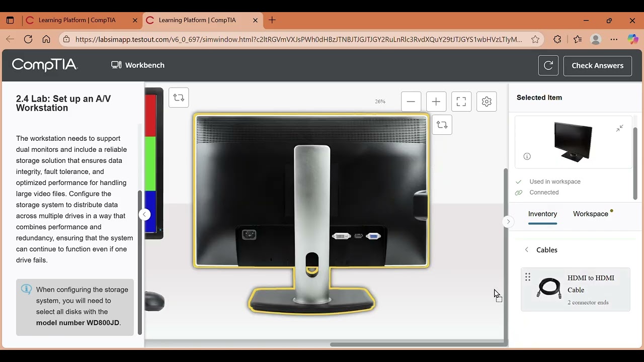Screen dimensions: 644x362
Task: Zoom in the workbench view
Action: tap(436, 102)
